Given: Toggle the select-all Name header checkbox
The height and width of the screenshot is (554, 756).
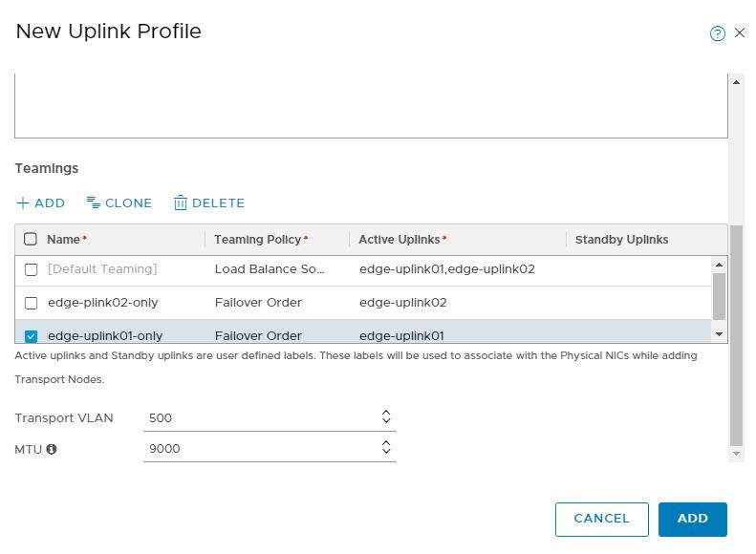Looking at the screenshot, I should [x=31, y=240].
